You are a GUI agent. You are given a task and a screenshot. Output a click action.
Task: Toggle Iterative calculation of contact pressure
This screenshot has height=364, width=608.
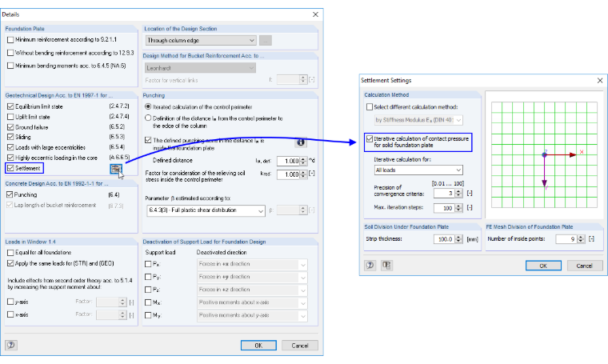point(370,138)
